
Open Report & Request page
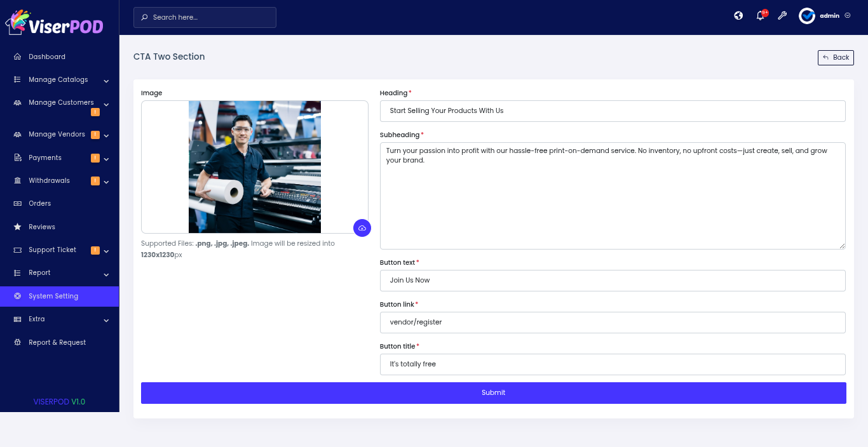click(x=57, y=343)
